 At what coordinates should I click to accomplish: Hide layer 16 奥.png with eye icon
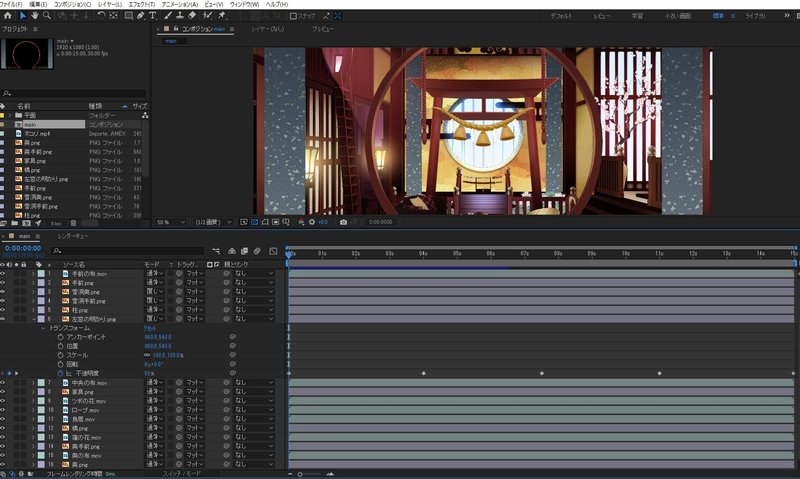point(3,465)
